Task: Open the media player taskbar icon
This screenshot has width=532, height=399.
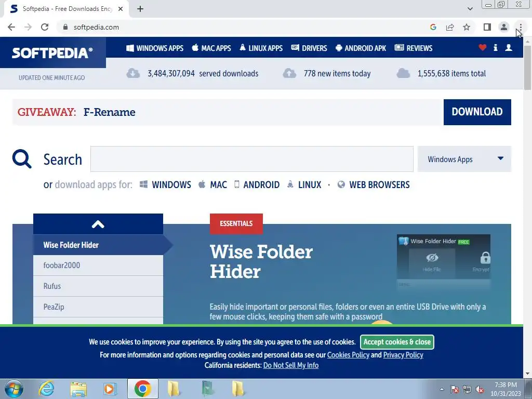Action: click(110, 389)
